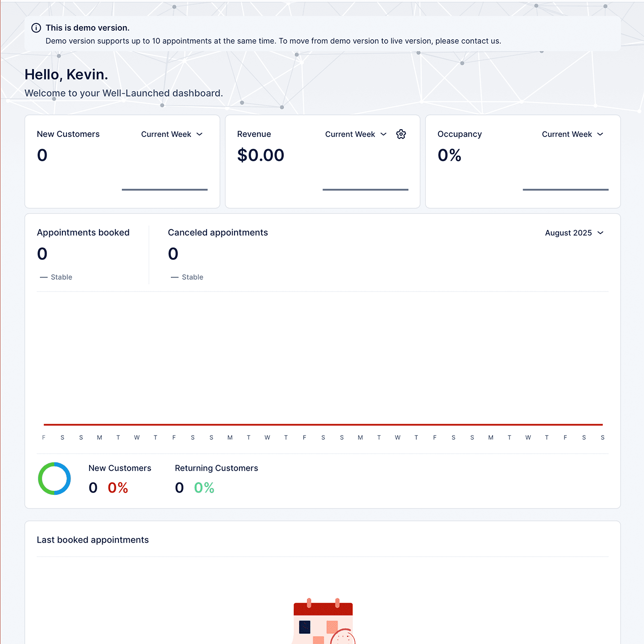This screenshot has height=644, width=644.
Task: Open Revenue settings gear icon
Action: coord(401,134)
